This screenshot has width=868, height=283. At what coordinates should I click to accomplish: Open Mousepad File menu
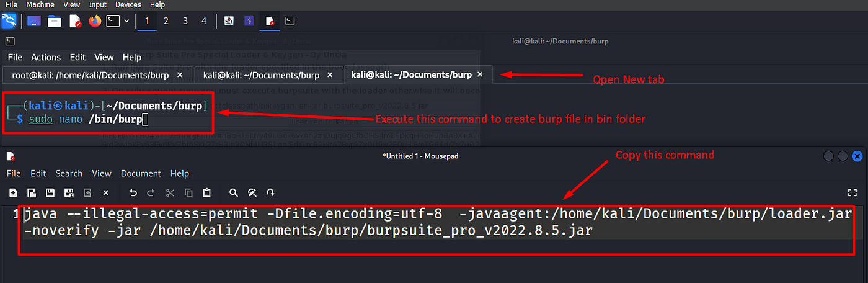14,173
